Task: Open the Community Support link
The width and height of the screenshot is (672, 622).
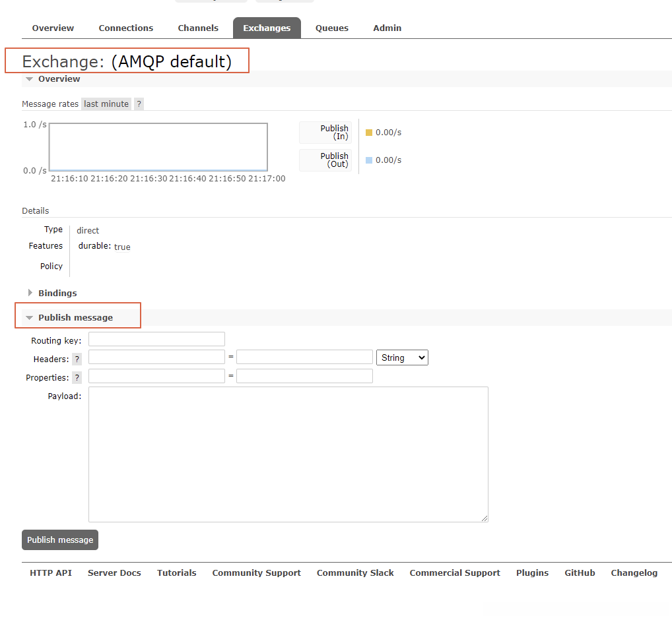Action: pyautogui.click(x=256, y=573)
